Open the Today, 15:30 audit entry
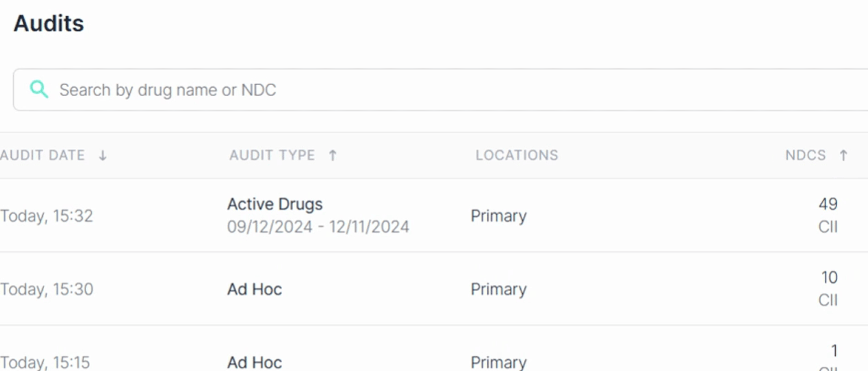This screenshot has width=868, height=371. click(x=47, y=289)
